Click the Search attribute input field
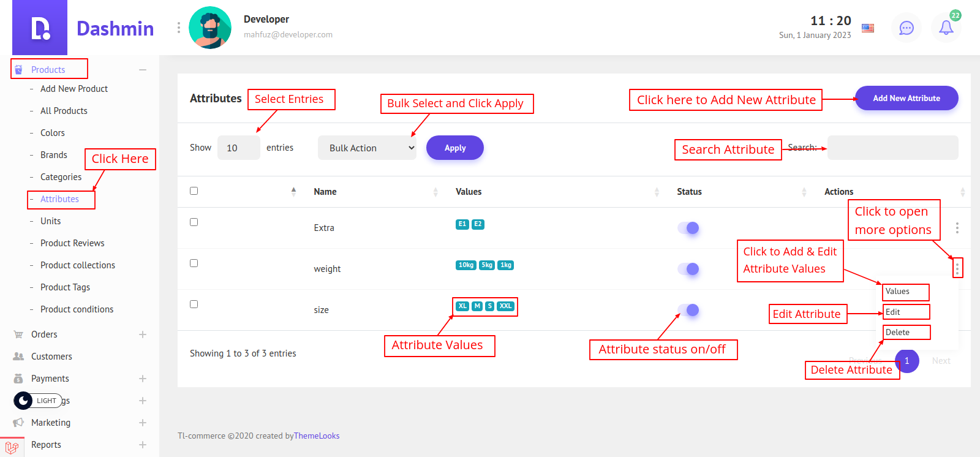980x457 pixels. point(892,148)
